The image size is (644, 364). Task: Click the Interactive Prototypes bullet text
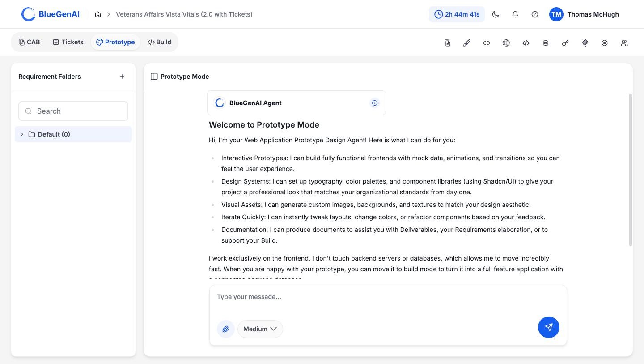[x=390, y=163]
